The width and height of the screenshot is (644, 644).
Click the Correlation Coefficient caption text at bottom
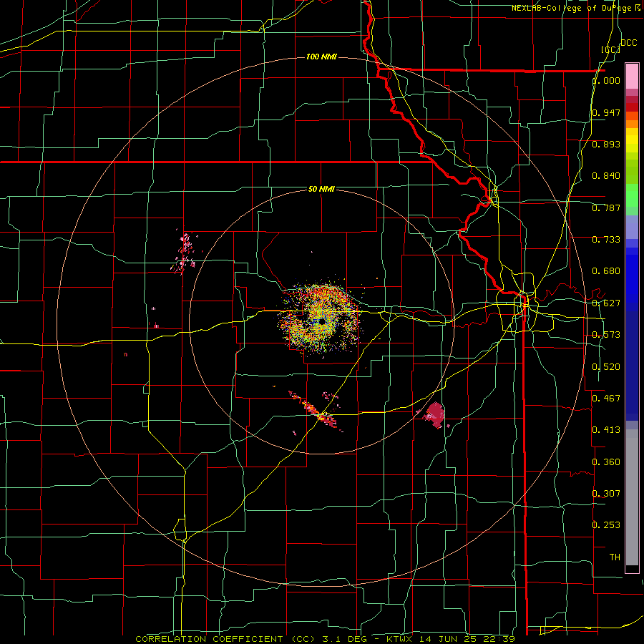tap(326, 639)
